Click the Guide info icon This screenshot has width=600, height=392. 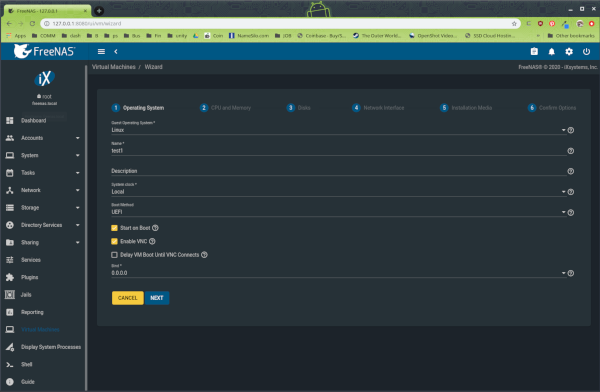pos(10,382)
